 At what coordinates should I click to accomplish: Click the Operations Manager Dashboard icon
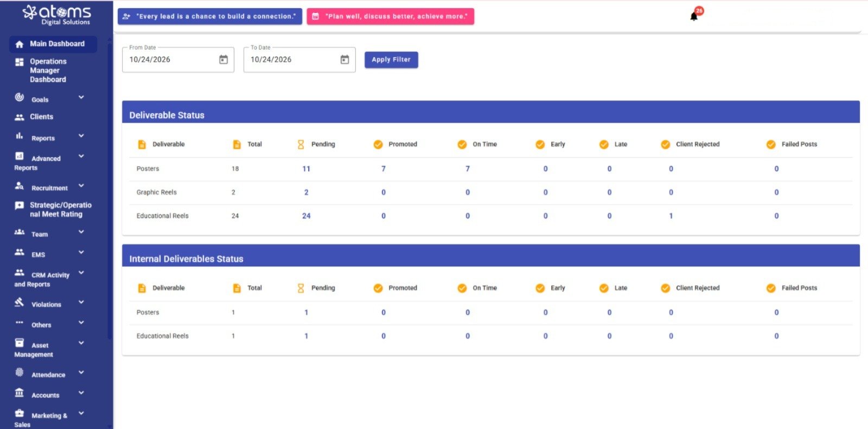point(20,62)
